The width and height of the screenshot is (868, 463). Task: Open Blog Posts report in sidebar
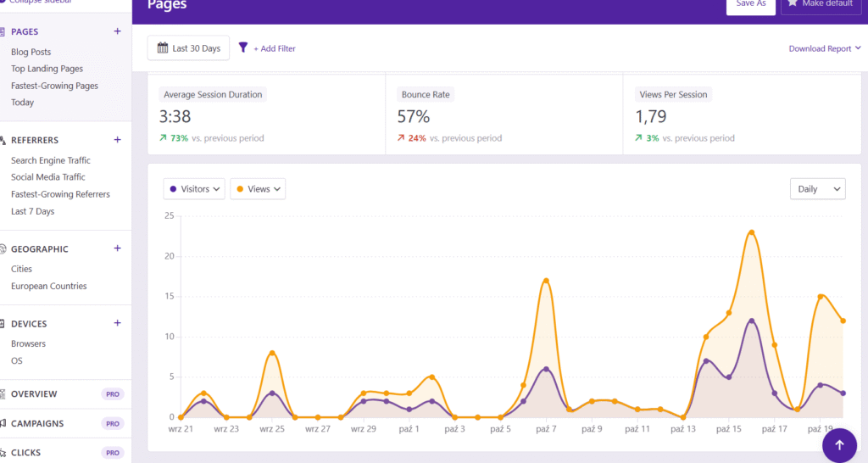pyautogui.click(x=31, y=52)
